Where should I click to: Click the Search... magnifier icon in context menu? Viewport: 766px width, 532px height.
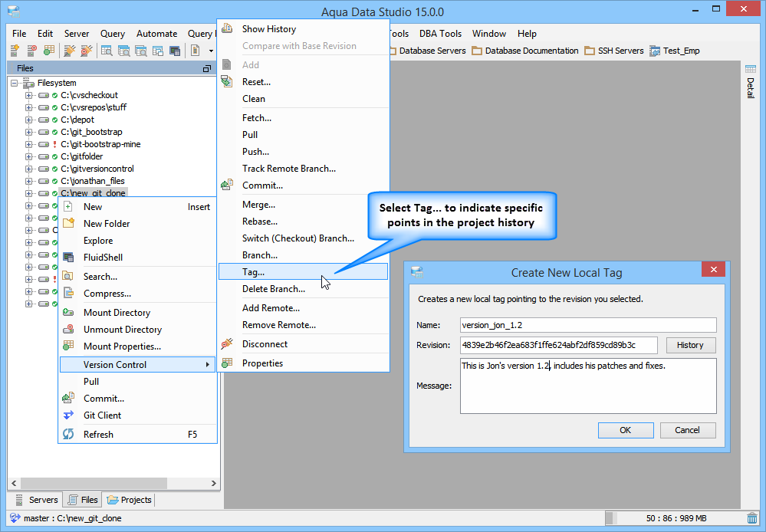[68, 276]
